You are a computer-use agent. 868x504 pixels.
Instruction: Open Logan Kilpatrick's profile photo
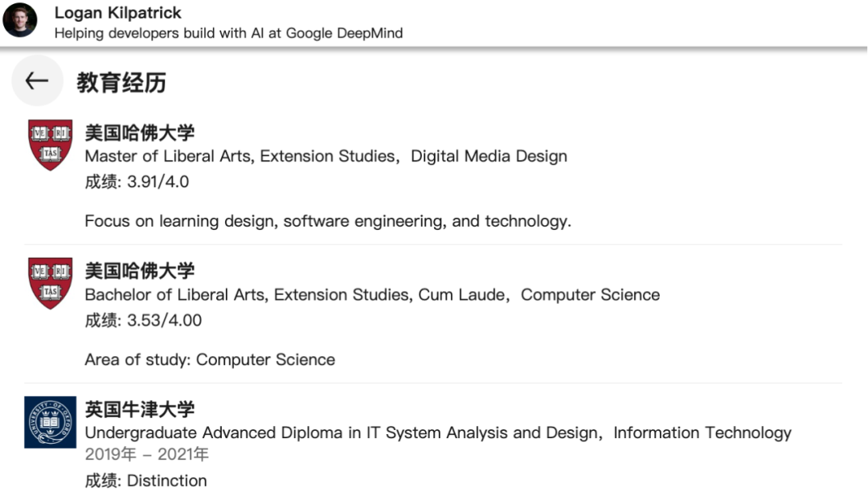pos(20,20)
